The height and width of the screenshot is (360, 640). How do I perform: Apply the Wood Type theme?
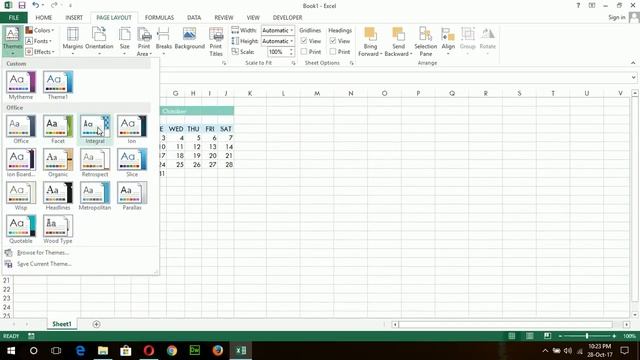click(x=58, y=229)
